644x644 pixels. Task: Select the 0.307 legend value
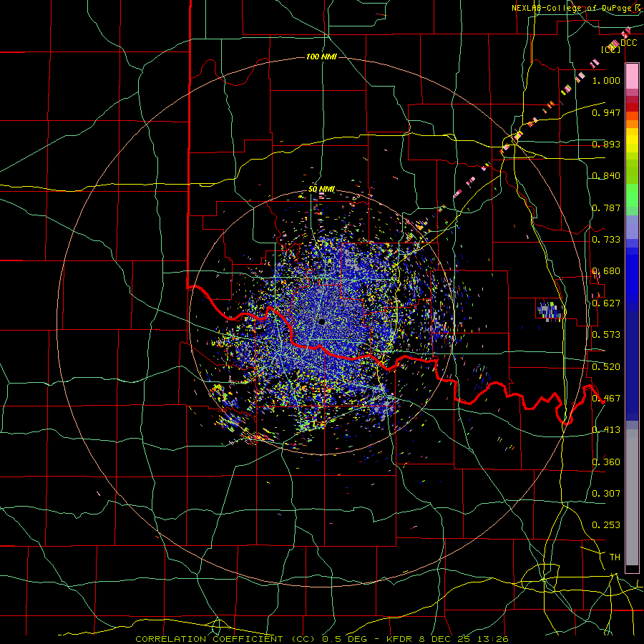click(606, 493)
